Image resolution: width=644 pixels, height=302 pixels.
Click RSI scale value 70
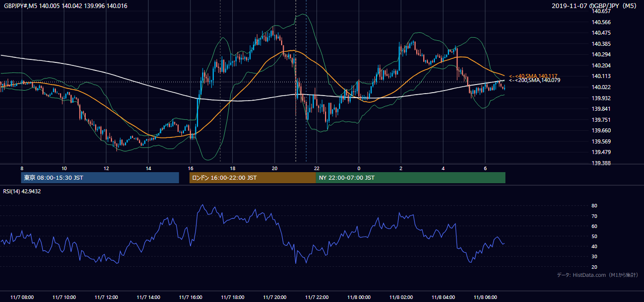pyautogui.click(x=595, y=216)
